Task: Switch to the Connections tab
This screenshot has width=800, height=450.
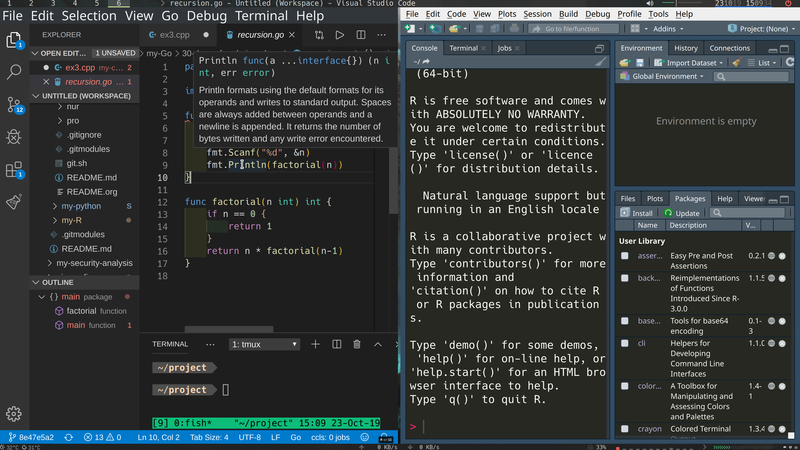Action: [x=730, y=48]
